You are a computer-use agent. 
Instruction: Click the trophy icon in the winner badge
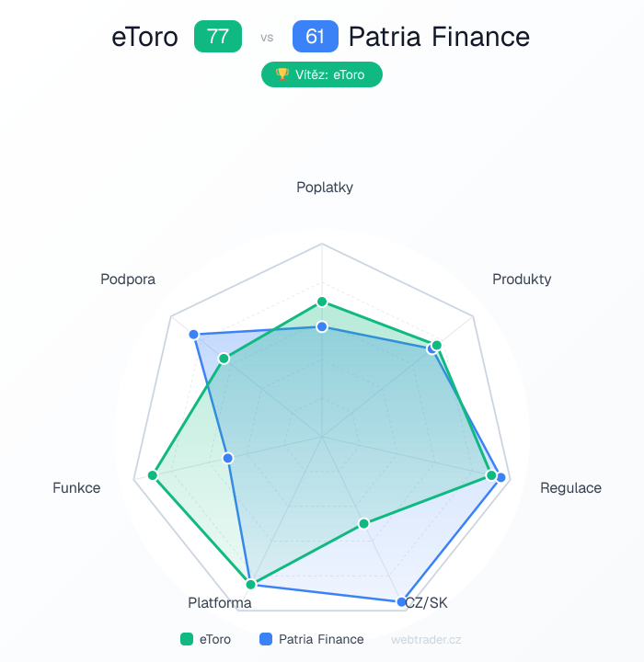[x=282, y=74]
